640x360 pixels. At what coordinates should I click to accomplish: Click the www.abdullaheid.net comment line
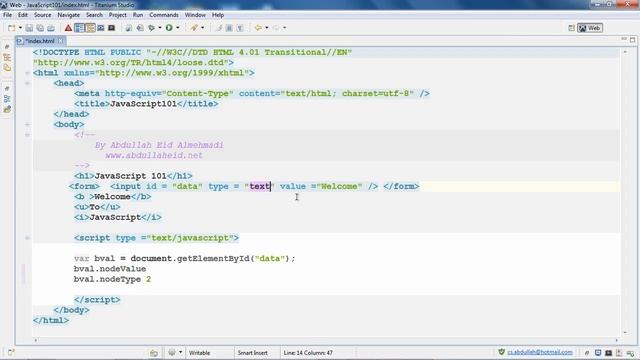(x=154, y=156)
